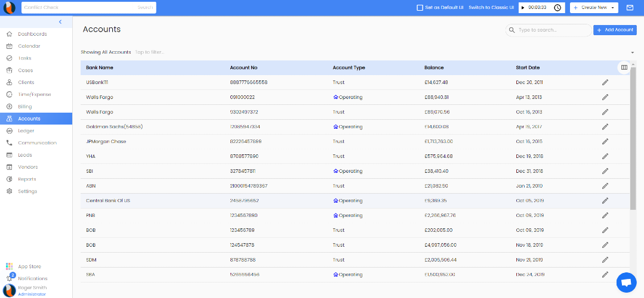Click Notifications label in sidebar
This screenshot has height=298, width=644.
(x=32, y=278)
